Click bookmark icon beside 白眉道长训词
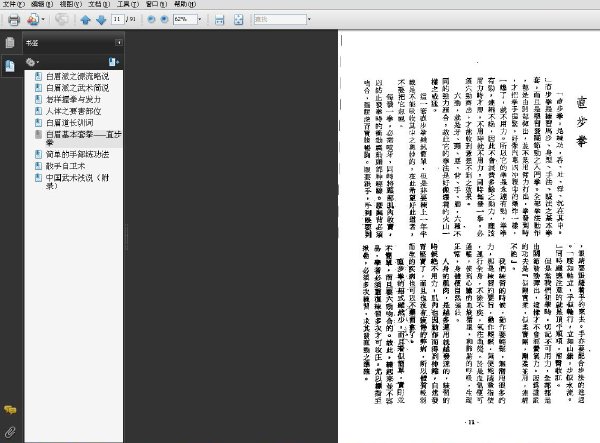Image resolution: width=600 pixels, height=443 pixels. pos(38,123)
